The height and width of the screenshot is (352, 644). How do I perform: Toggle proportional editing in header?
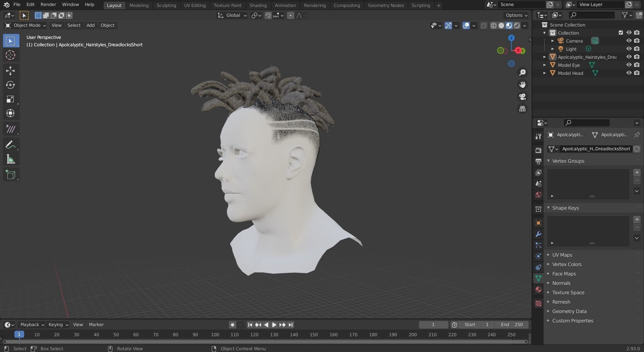click(x=291, y=15)
